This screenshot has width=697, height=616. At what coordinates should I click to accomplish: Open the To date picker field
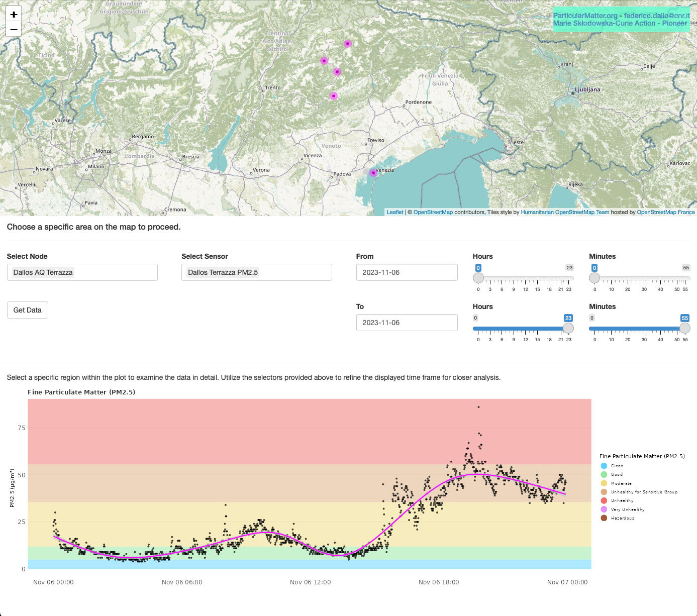click(x=407, y=323)
